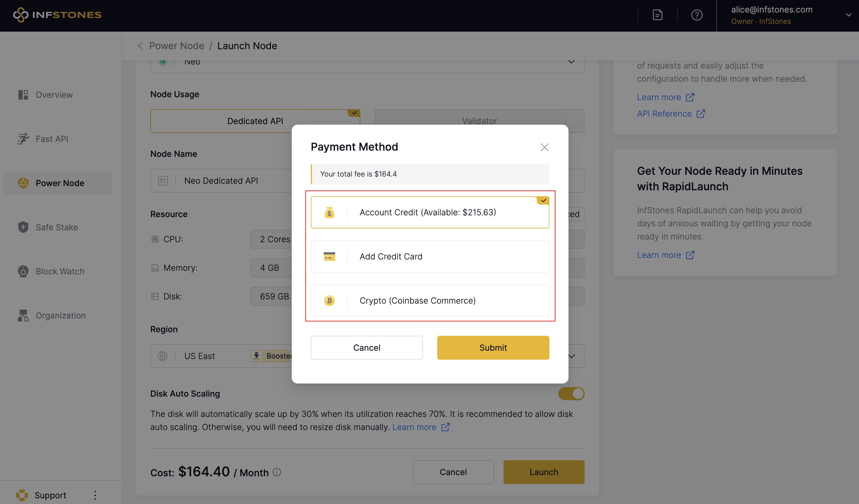Click the back arrow beside Power Node
The image size is (859, 504).
click(140, 46)
